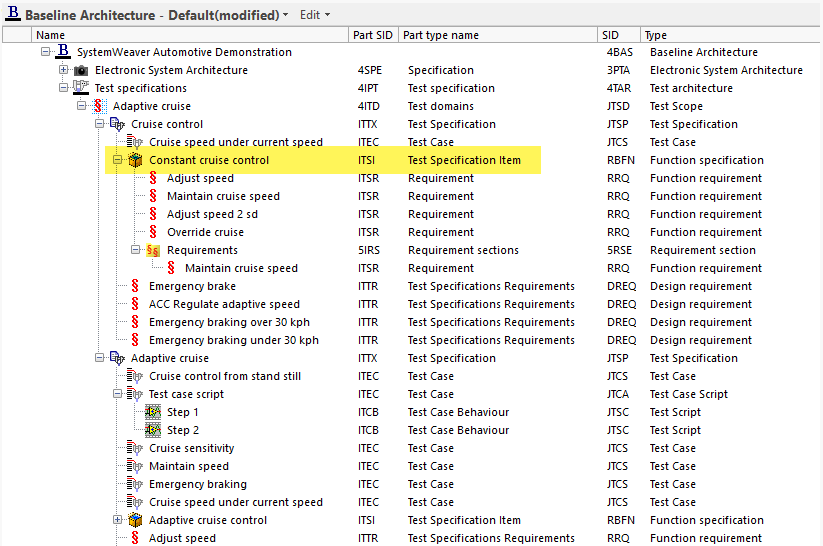Click the Test Scope type cell
Screen dimensions: 823x546
pyautogui.click(x=676, y=106)
